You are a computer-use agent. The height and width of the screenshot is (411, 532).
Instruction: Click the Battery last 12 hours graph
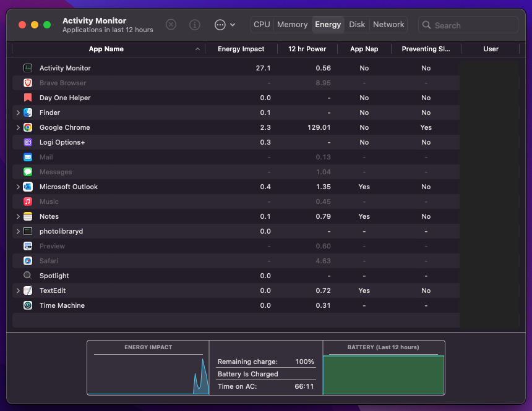pos(384,375)
